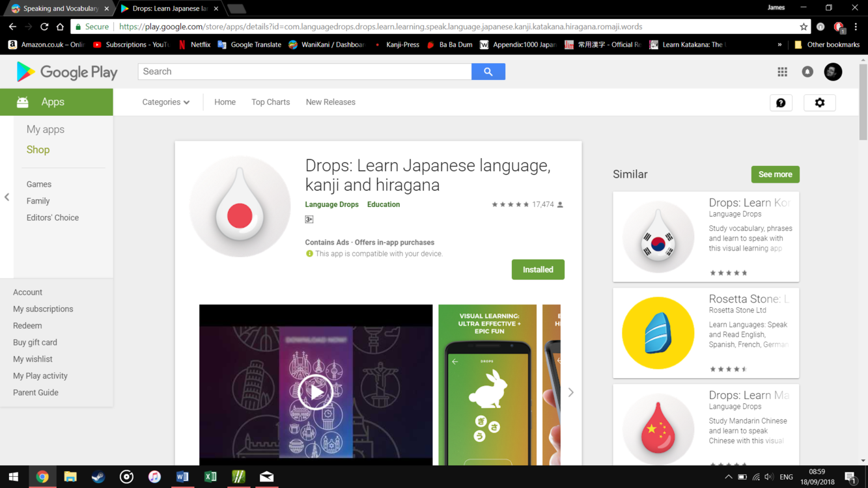
Task: Show hidden system tray icons
Action: pyautogui.click(x=729, y=478)
